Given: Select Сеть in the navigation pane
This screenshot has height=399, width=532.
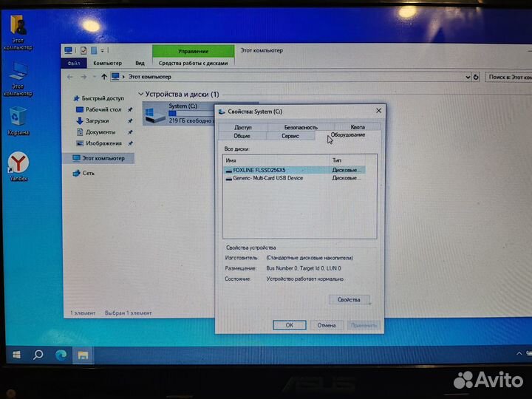Looking at the screenshot, I should click(x=83, y=173).
